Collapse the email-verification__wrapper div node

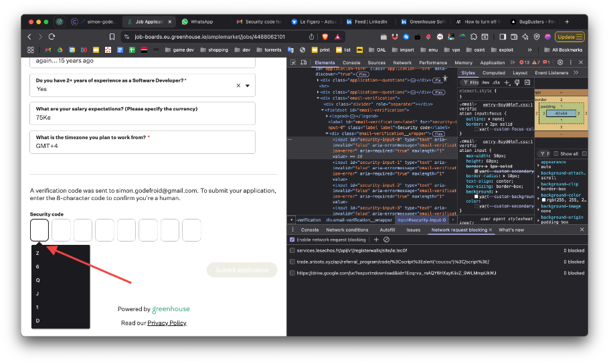[328, 133]
